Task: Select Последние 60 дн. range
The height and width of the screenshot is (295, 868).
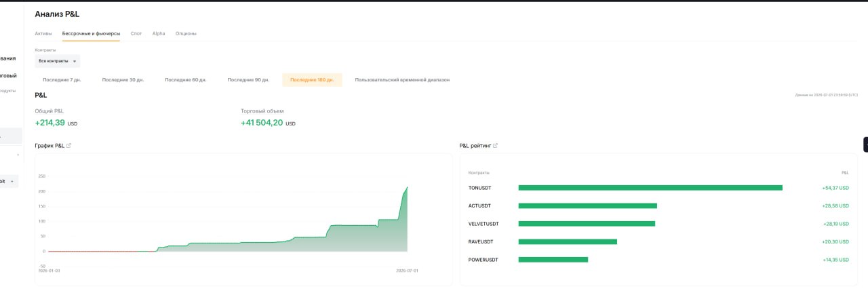Action: (186, 80)
